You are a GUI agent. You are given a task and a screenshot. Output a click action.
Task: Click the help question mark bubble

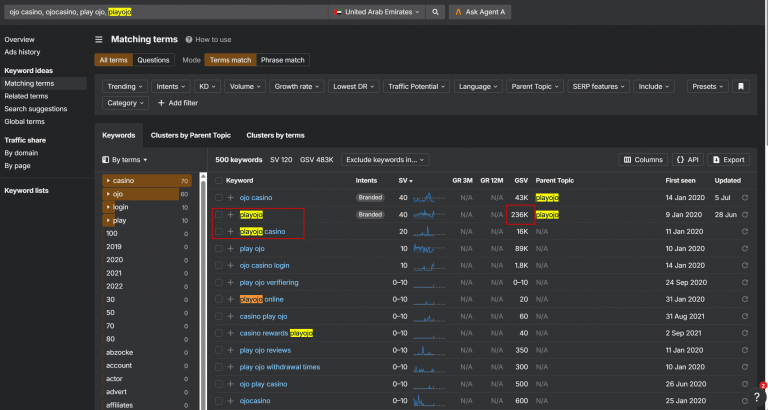click(x=758, y=397)
